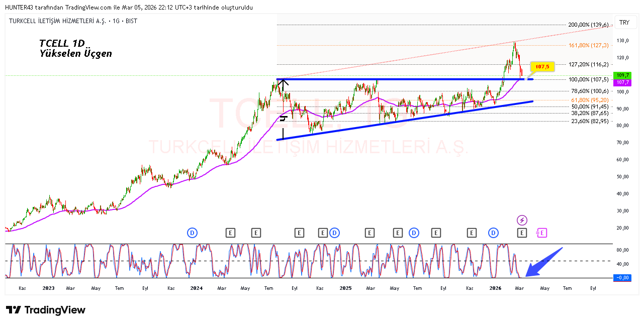
Task: Click the yellow 107,5 price callout
Action: point(542,66)
